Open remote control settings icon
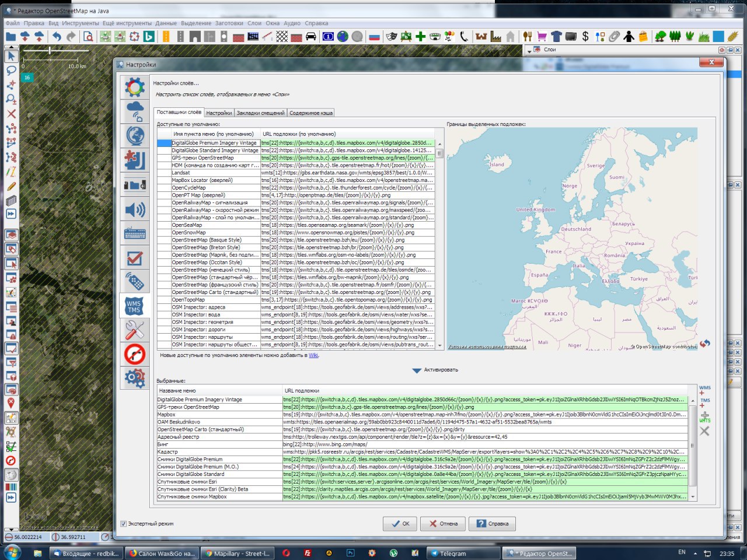Image resolution: width=747 pixels, height=560 pixels. click(135, 282)
